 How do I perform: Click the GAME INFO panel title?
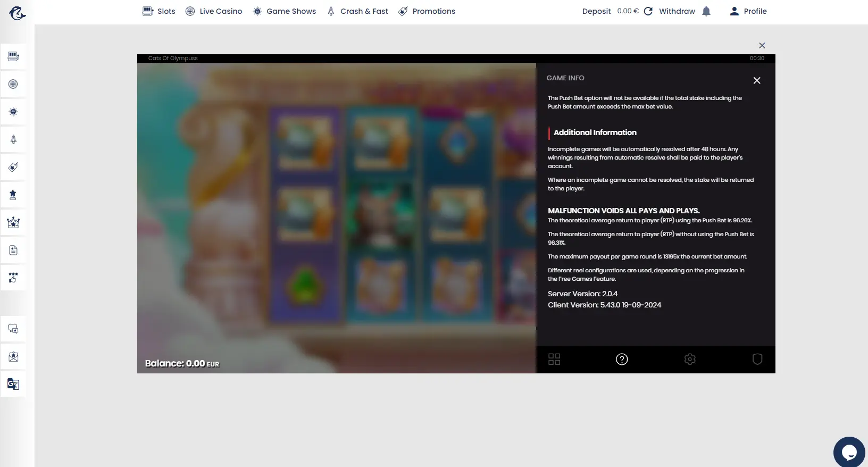tap(565, 78)
